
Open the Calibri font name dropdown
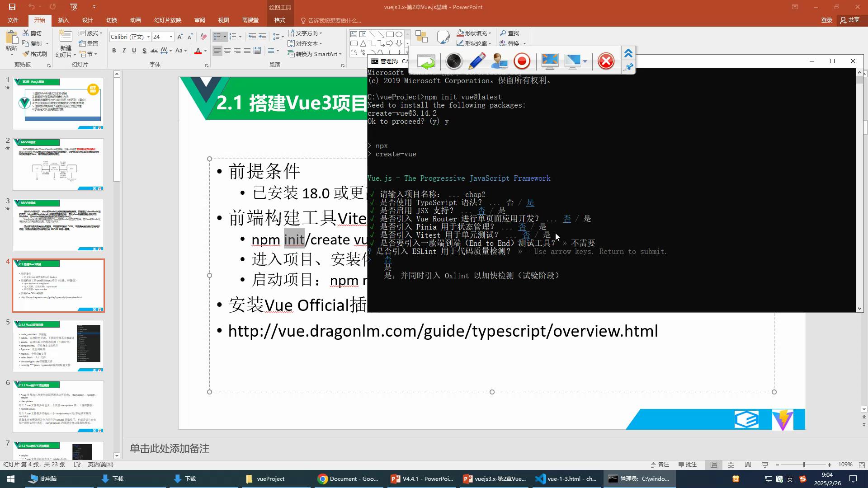click(x=148, y=37)
